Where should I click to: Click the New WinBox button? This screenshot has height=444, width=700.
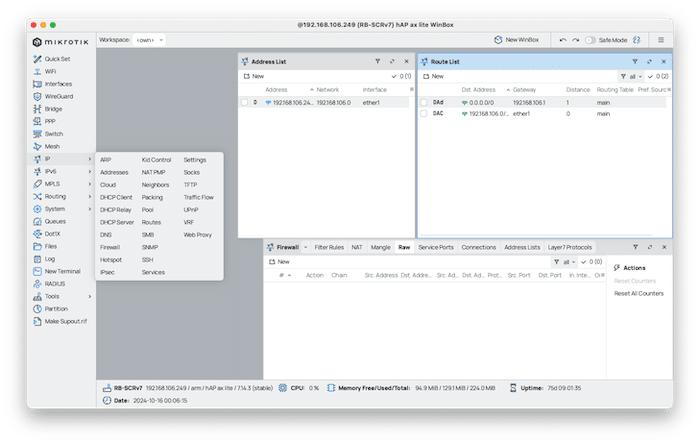click(x=517, y=40)
